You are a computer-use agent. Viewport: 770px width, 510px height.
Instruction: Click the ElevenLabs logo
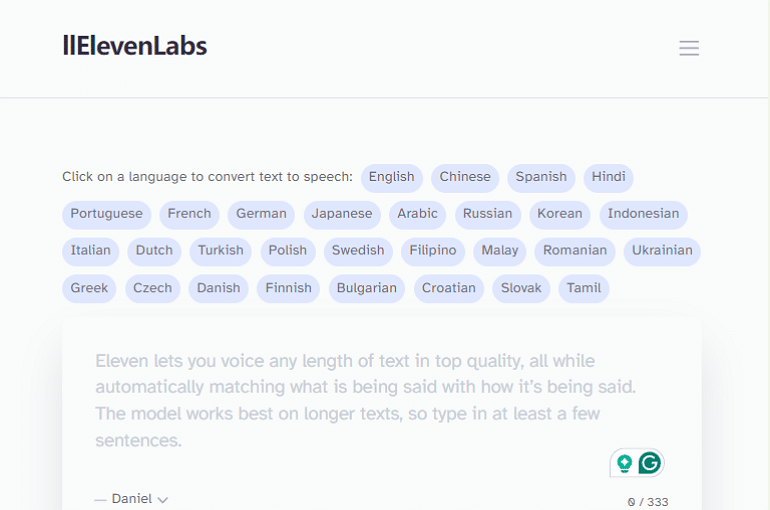(x=135, y=45)
